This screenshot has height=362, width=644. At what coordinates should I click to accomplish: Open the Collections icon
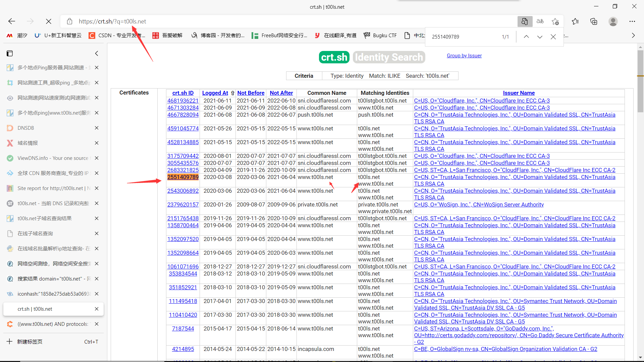(x=594, y=21)
